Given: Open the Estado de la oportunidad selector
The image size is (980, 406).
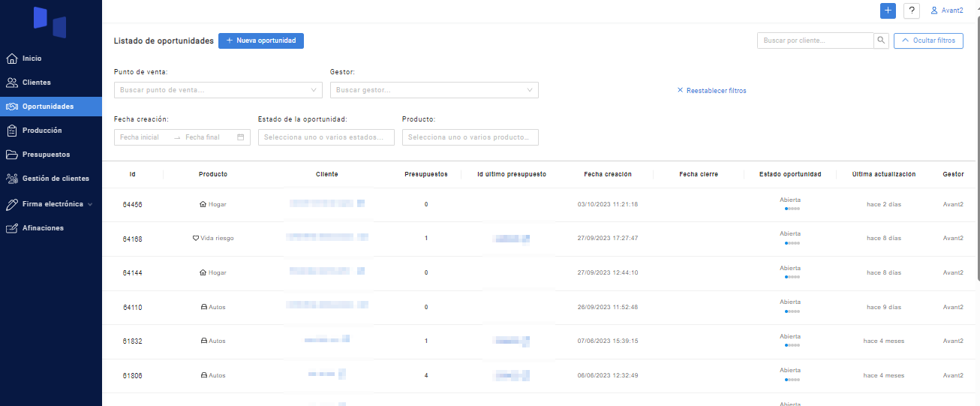Looking at the screenshot, I should 326,137.
